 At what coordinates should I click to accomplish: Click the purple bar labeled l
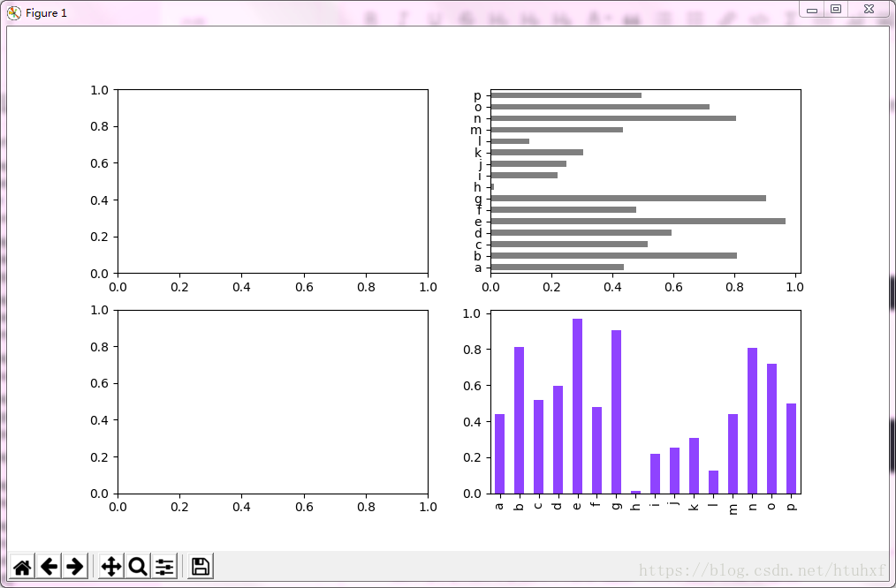[x=713, y=482]
